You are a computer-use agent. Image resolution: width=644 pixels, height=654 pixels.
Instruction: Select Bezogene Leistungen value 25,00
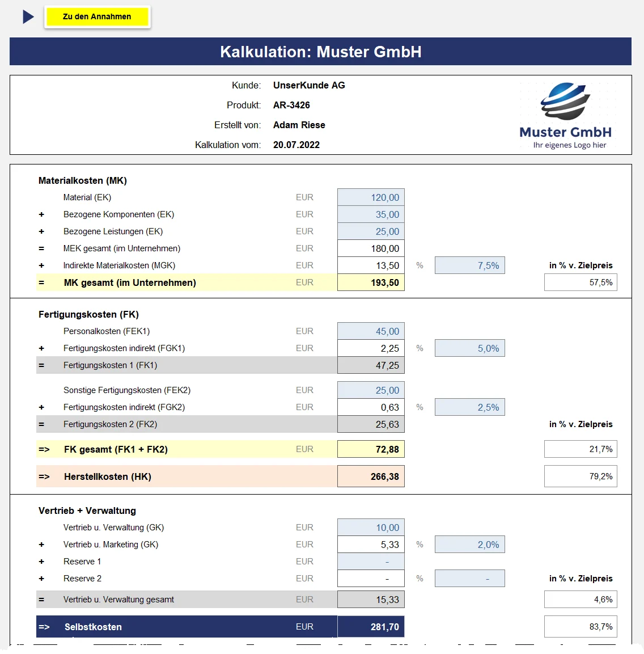pyautogui.click(x=371, y=231)
